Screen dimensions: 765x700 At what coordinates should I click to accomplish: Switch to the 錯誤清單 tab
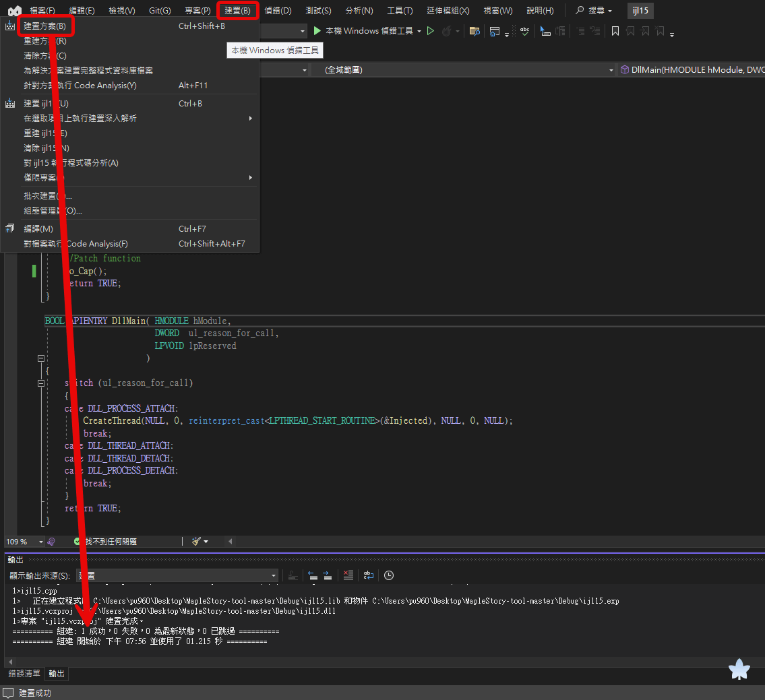[24, 673]
